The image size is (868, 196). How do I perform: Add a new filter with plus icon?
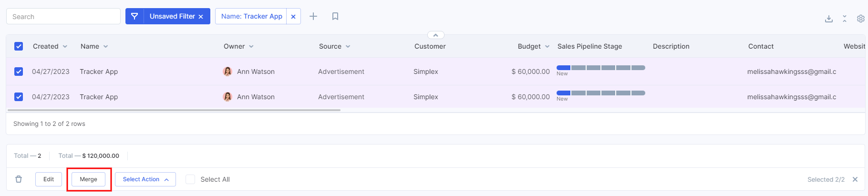point(313,16)
